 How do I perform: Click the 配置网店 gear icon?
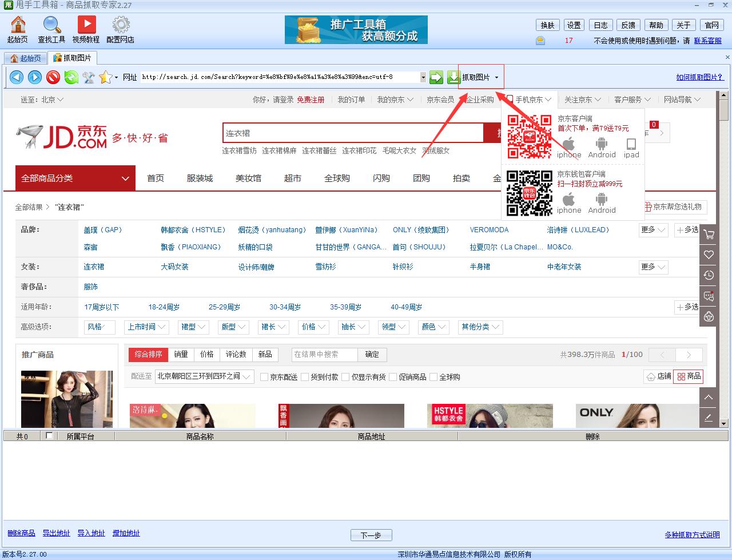pyautogui.click(x=121, y=25)
